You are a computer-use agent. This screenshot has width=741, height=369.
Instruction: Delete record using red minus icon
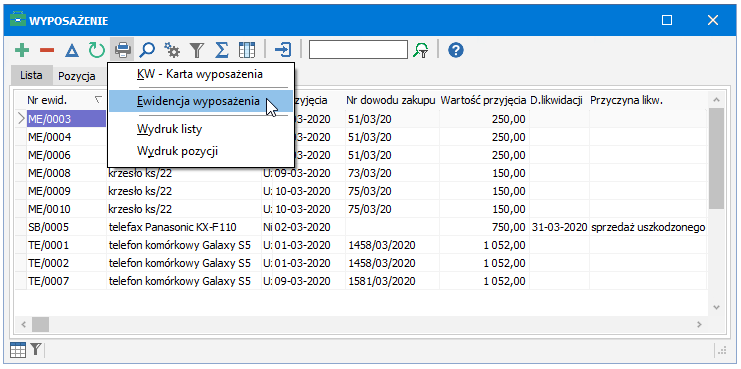pos(47,50)
